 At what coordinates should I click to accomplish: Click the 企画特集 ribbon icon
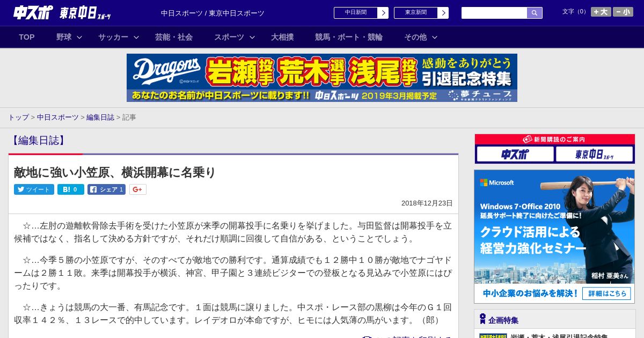pos(482,319)
